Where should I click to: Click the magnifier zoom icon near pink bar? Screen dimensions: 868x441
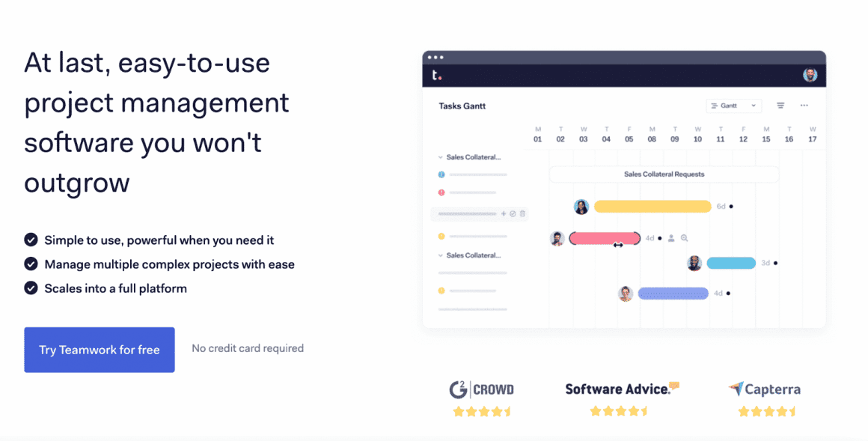pyautogui.click(x=684, y=238)
